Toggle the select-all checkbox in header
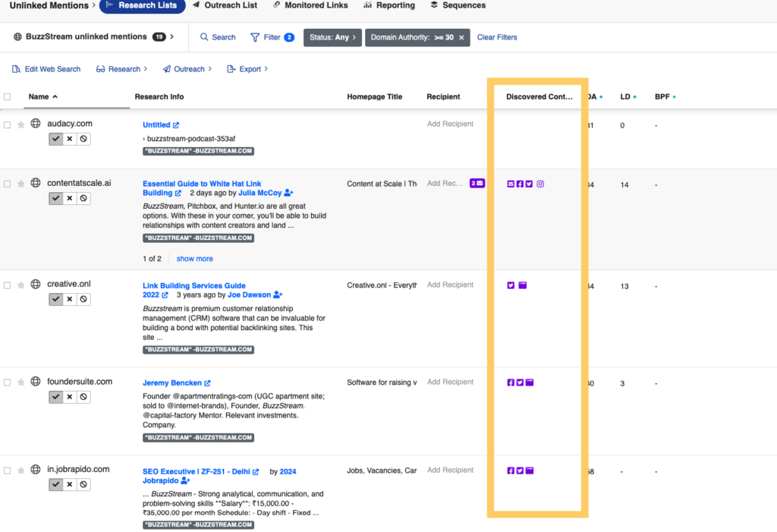The width and height of the screenshot is (777, 532). [x=8, y=96]
